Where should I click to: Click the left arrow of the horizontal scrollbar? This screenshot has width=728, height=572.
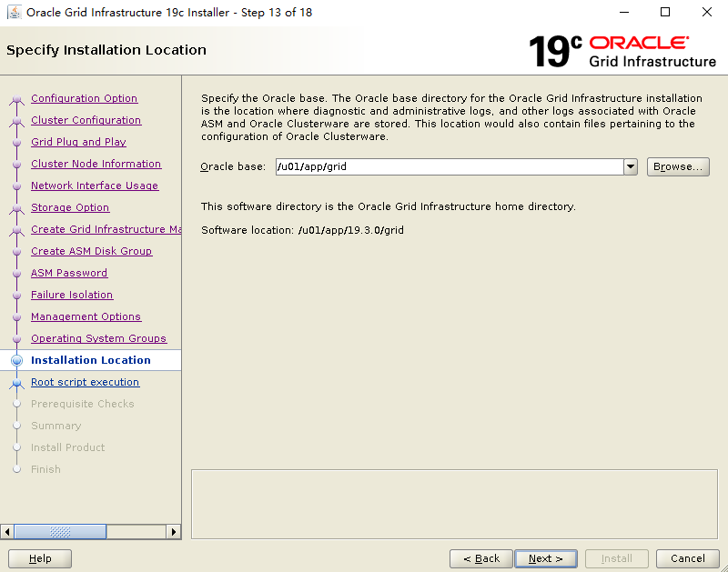click(9, 531)
